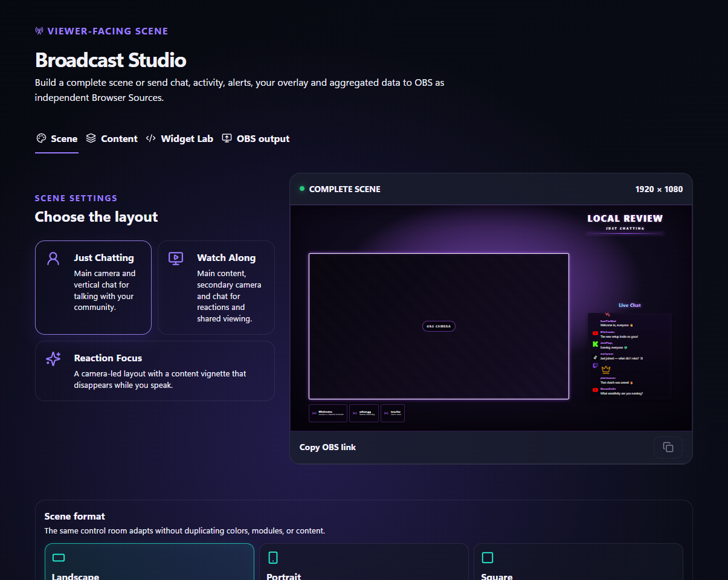Click the green status dot beside Complete Scene
The width and height of the screenshot is (728, 580).
pos(302,188)
